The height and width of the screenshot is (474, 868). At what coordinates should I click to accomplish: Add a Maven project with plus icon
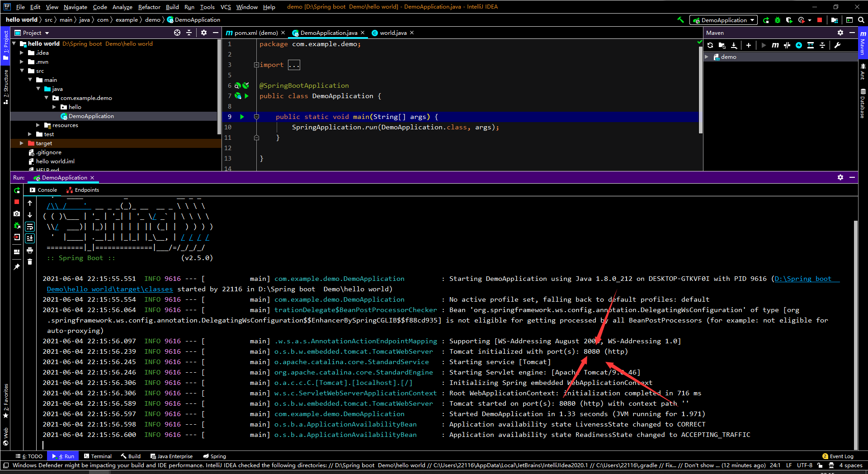[749, 45]
